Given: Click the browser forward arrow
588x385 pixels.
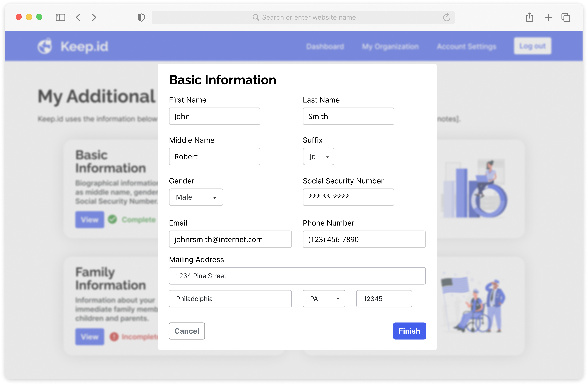Looking at the screenshot, I should pos(94,17).
